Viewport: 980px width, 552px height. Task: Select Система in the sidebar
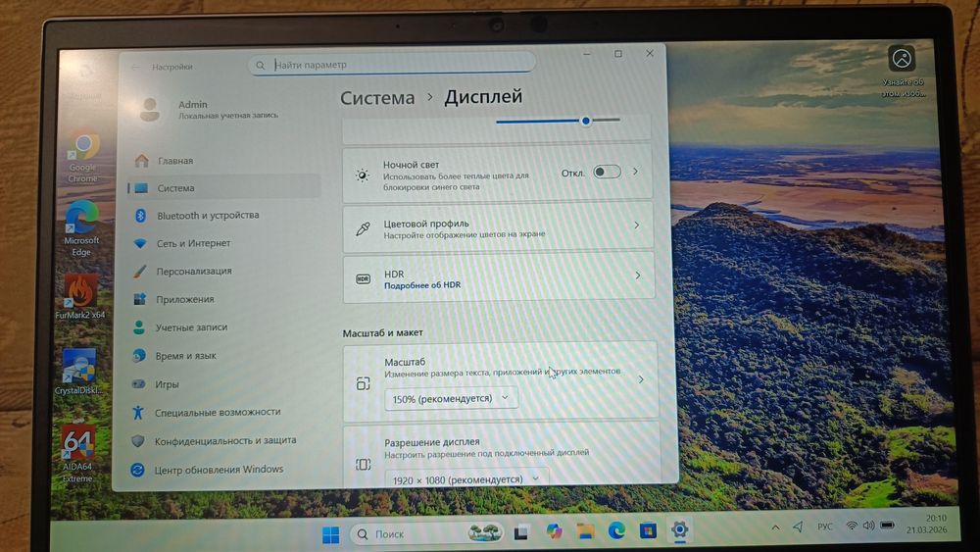coord(223,187)
